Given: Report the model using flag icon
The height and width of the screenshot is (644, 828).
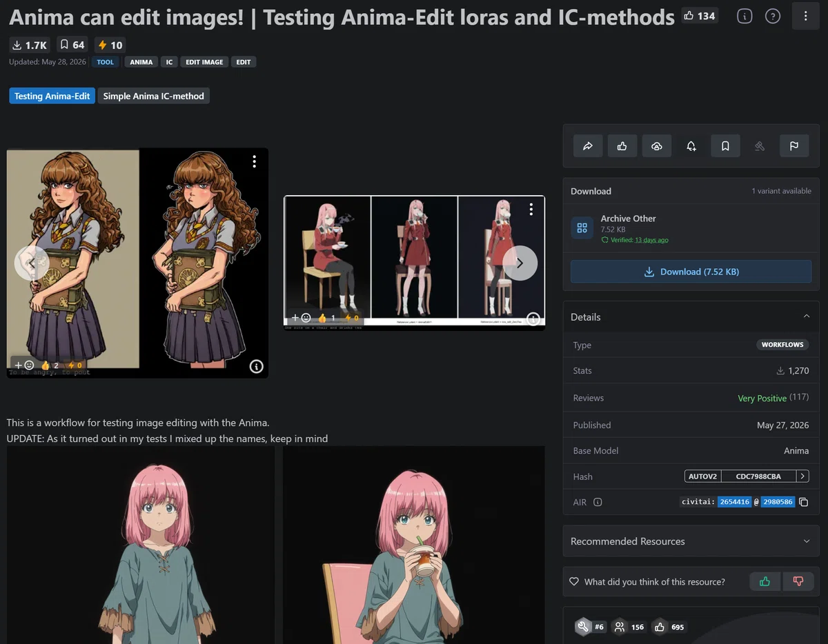Looking at the screenshot, I should (x=794, y=146).
